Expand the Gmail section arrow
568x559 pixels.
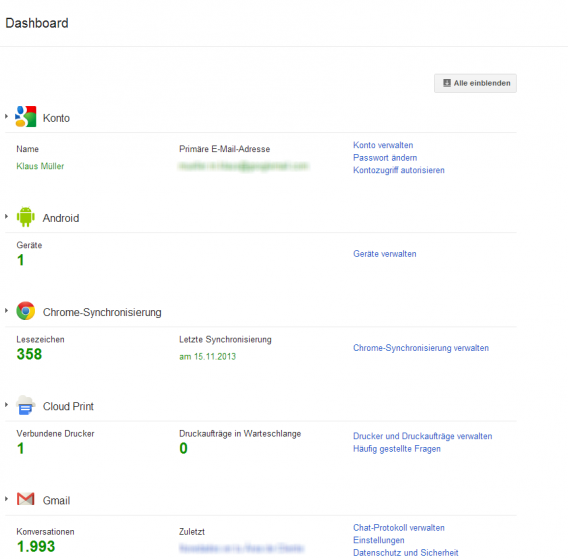pyautogui.click(x=7, y=499)
